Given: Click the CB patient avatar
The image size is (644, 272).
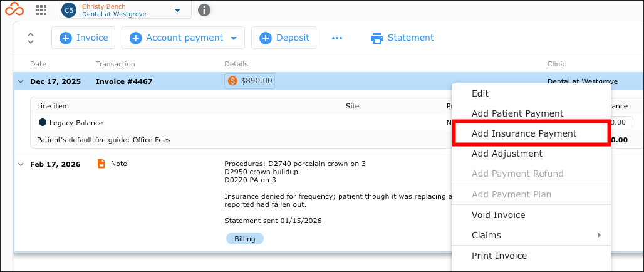Looking at the screenshot, I should click(x=70, y=10).
